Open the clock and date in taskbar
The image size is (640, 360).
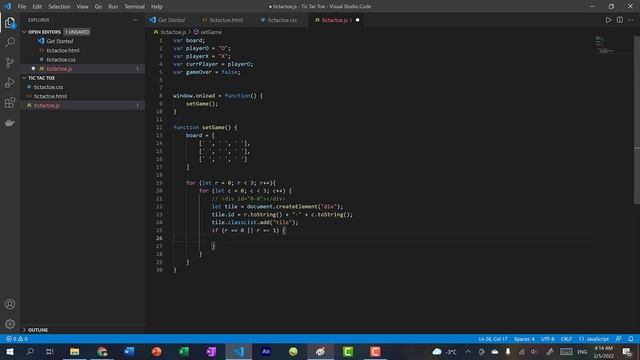point(603,351)
